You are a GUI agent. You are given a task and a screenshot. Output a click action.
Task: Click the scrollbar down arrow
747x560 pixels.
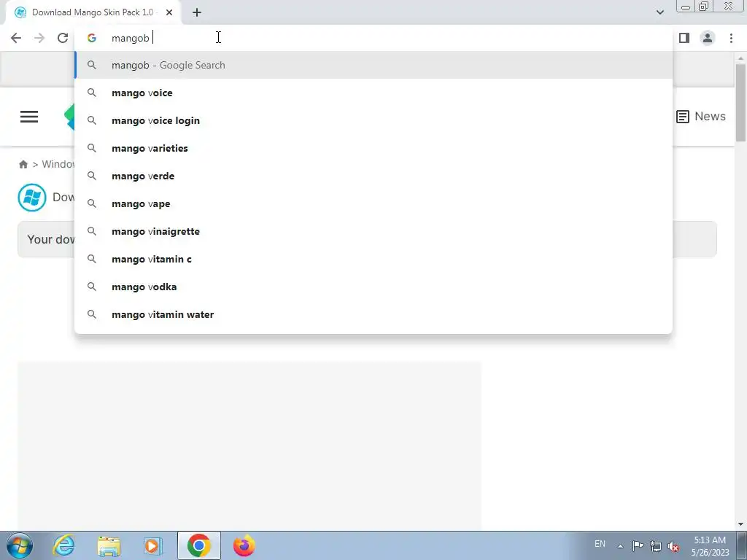(x=740, y=524)
